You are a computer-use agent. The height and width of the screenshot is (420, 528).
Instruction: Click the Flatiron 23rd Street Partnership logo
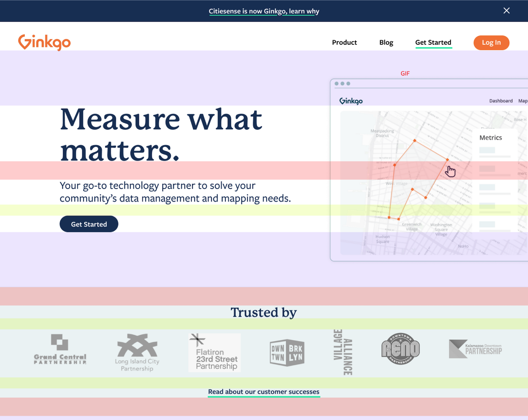coord(214,352)
